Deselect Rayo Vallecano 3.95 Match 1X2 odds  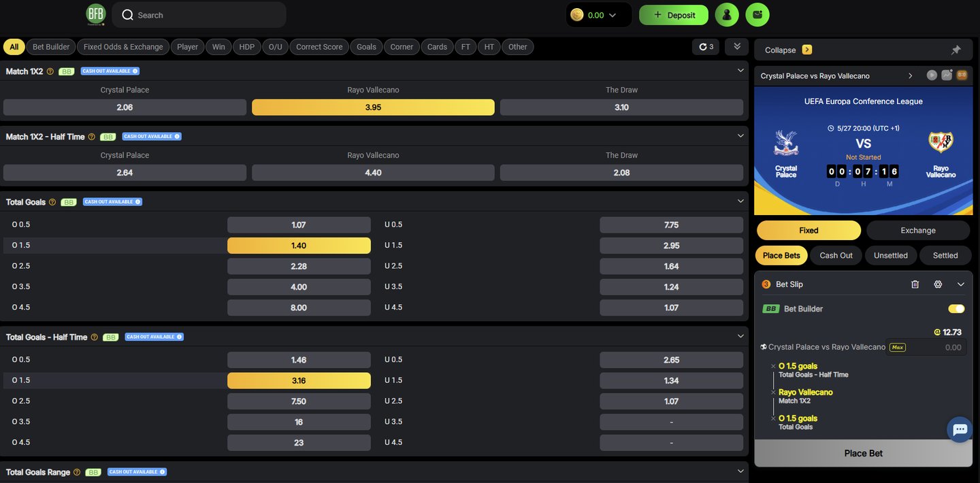(x=373, y=107)
